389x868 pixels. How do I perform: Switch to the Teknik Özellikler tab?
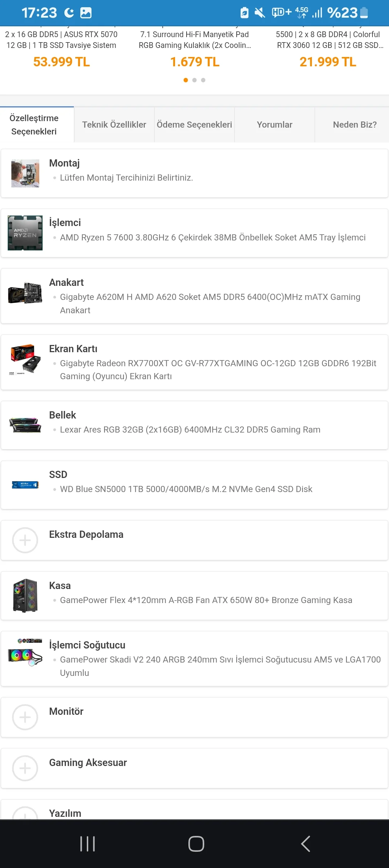pos(114,125)
